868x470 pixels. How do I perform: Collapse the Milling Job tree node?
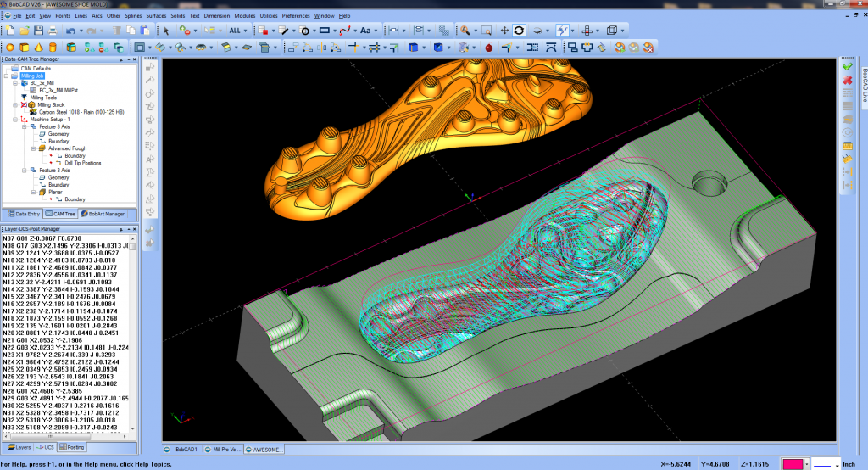(7, 76)
